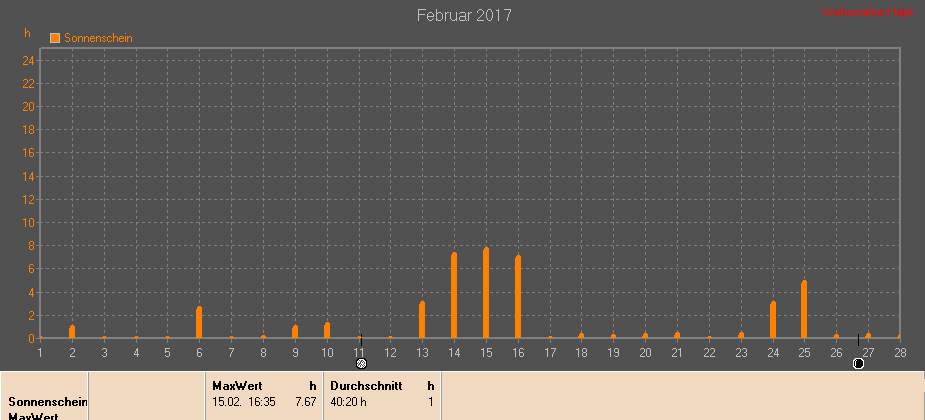The width and height of the screenshot is (925, 420).
Task: Select the sunshine bar for day 24
Action: point(773,320)
